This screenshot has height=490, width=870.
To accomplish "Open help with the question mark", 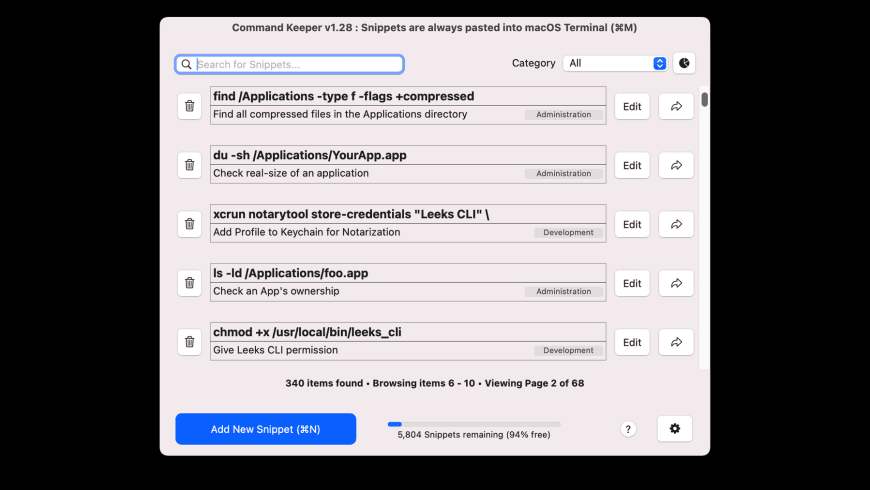I will pos(628,429).
